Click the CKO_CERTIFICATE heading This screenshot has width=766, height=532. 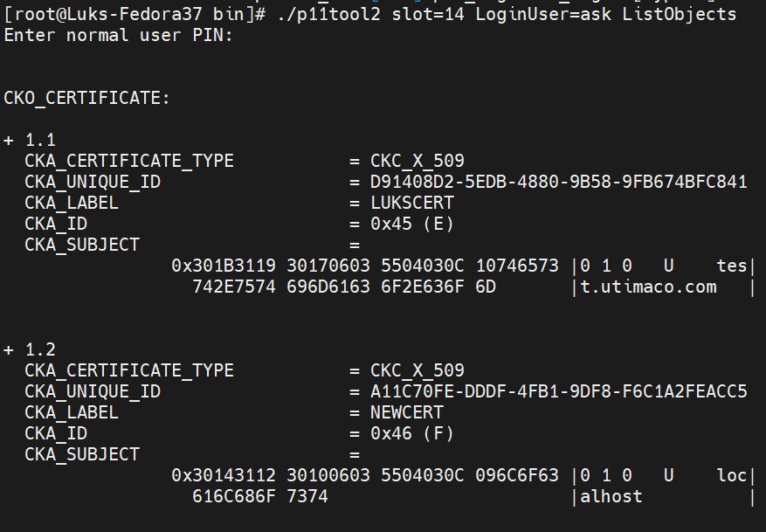[86, 98]
